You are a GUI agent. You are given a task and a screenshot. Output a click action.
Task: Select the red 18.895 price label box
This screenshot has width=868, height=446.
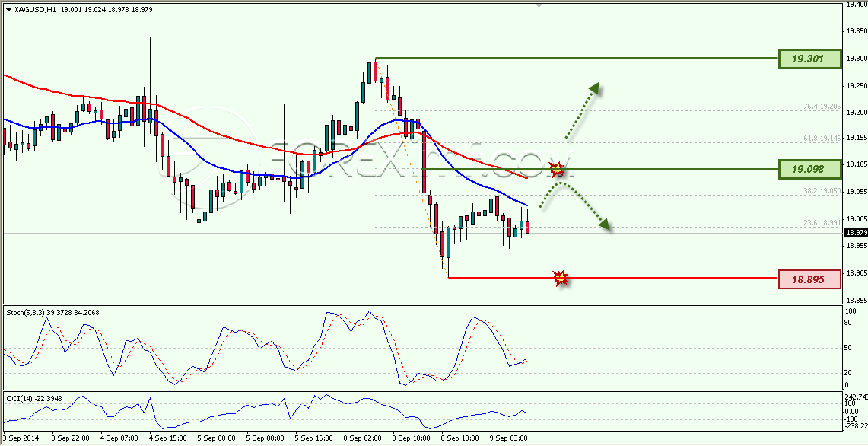pos(810,279)
